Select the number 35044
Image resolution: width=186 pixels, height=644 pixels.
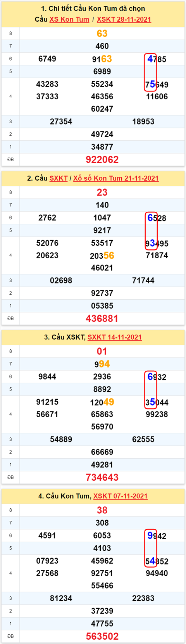157,402
